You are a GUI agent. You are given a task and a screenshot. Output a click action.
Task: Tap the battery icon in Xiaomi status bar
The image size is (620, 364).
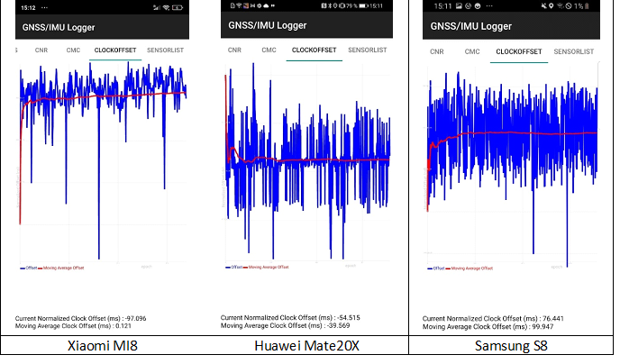coord(178,7)
